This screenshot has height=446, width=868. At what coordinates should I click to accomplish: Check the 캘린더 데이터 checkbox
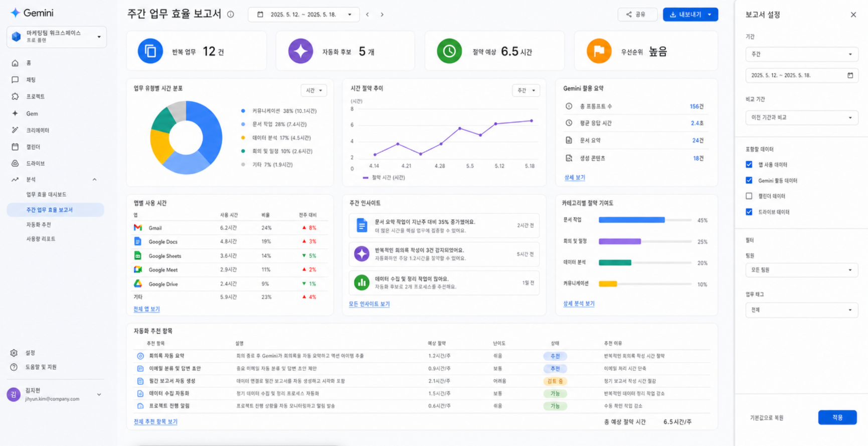749,196
